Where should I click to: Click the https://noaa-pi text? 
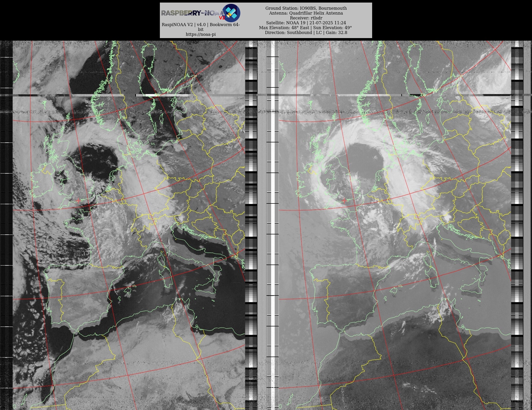tap(201, 35)
